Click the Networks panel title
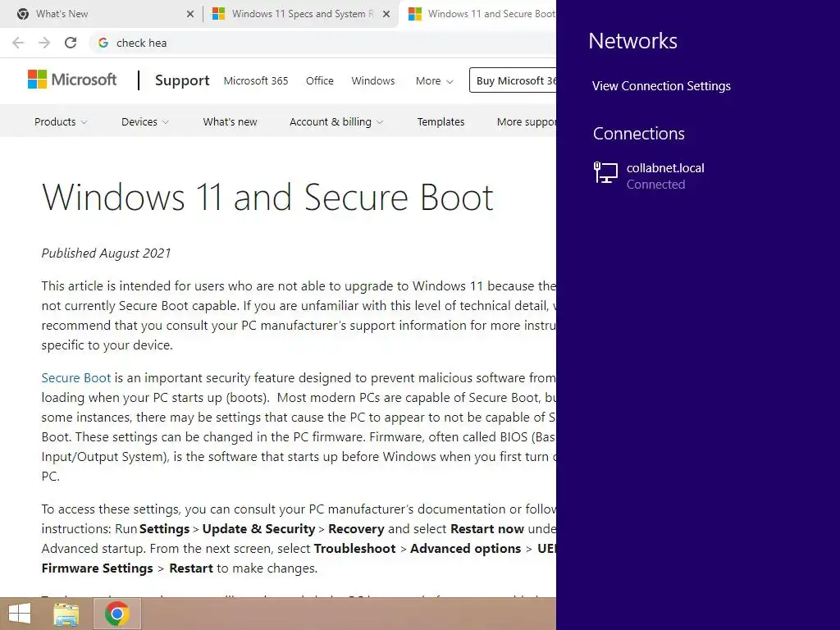The height and width of the screenshot is (630, 840). tap(632, 41)
